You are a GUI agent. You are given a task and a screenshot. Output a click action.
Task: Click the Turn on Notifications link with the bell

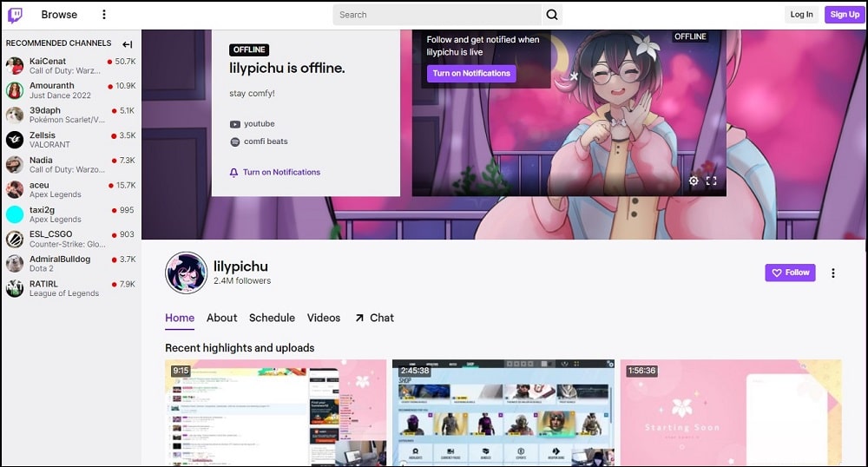[275, 173]
